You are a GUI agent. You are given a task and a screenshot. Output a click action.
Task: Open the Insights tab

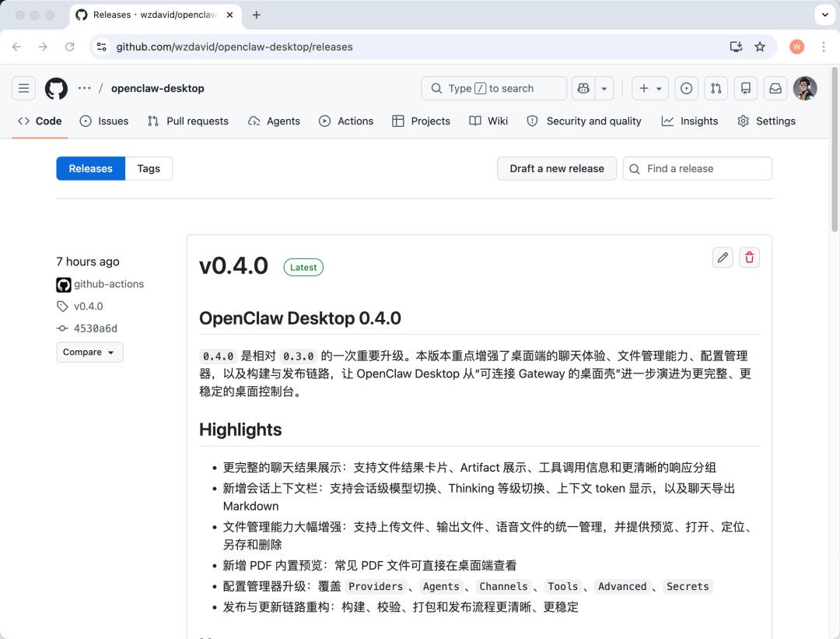(x=689, y=121)
